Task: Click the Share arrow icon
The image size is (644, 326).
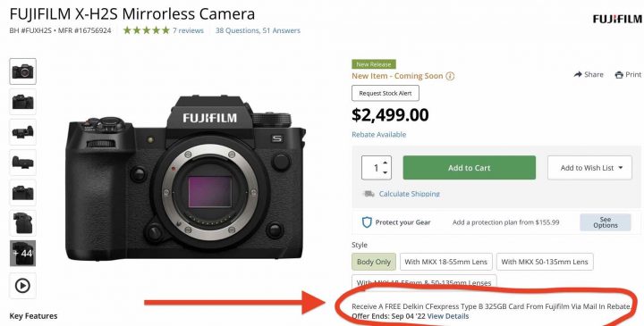Action: (578, 74)
